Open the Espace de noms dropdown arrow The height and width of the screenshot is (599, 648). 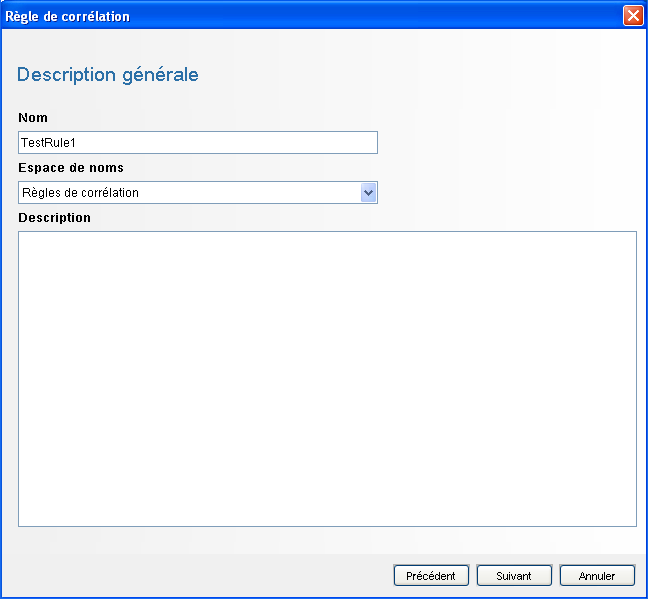click(368, 193)
